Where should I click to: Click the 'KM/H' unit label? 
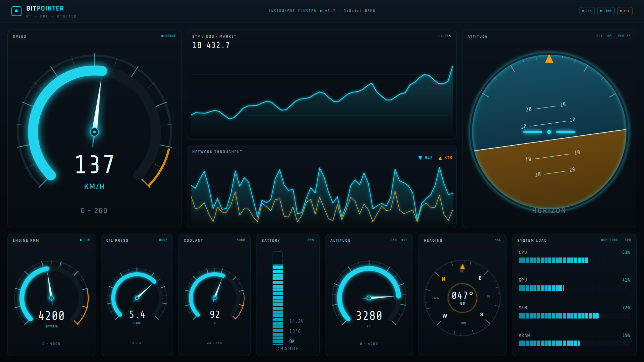94,187
